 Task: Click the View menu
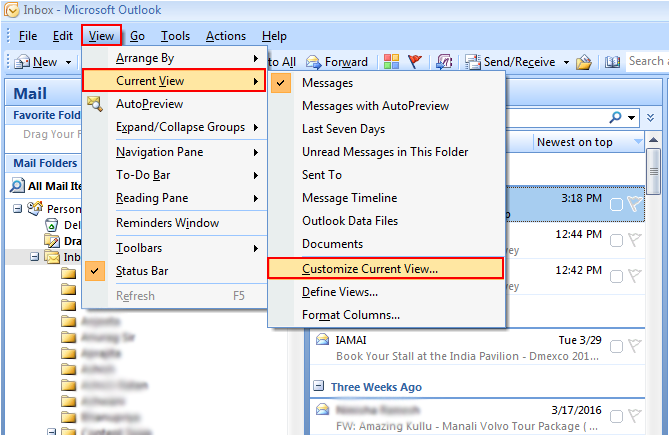(x=101, y=36)
